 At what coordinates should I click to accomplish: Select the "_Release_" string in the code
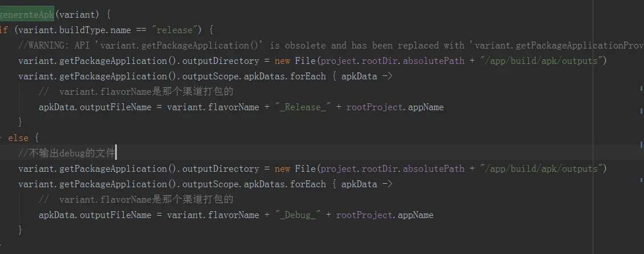click(x=303, y=107)
